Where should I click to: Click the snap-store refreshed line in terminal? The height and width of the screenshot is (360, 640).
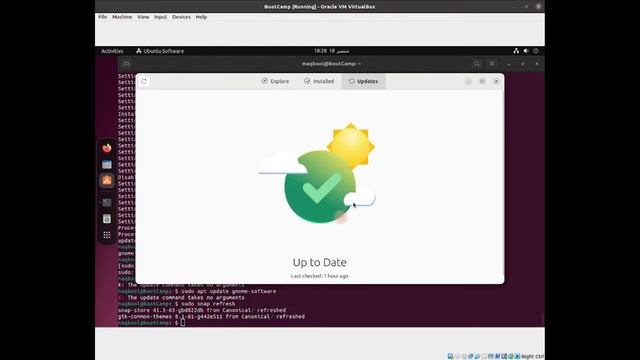click(x=202, y=310)
